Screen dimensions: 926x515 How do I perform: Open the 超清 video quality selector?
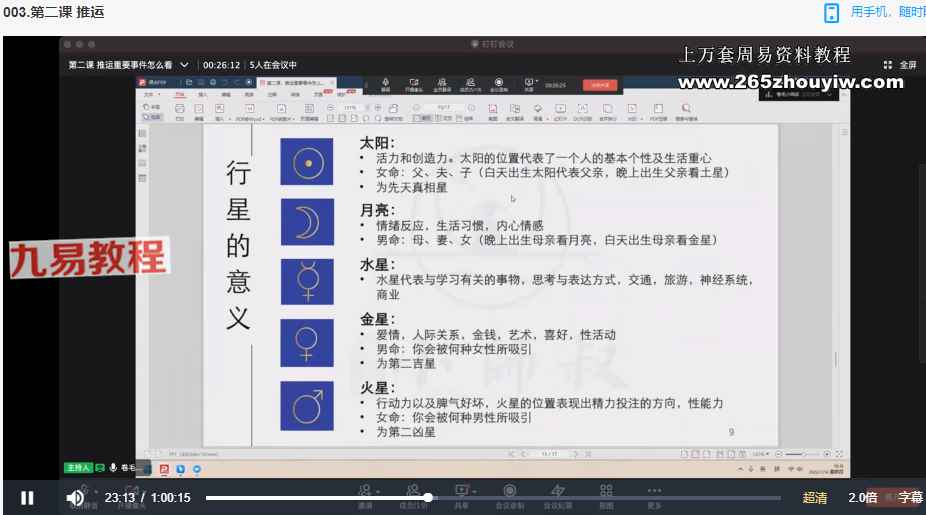click(814, 498)
